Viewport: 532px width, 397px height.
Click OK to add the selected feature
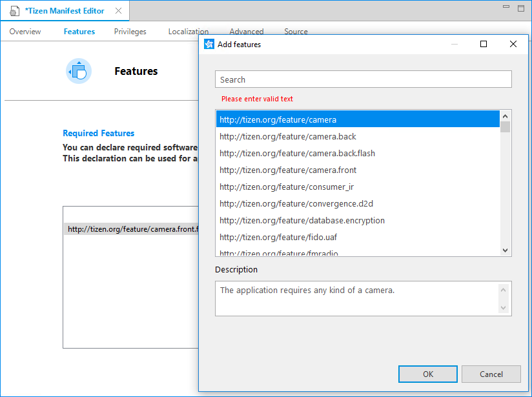[x=427, y=374]
